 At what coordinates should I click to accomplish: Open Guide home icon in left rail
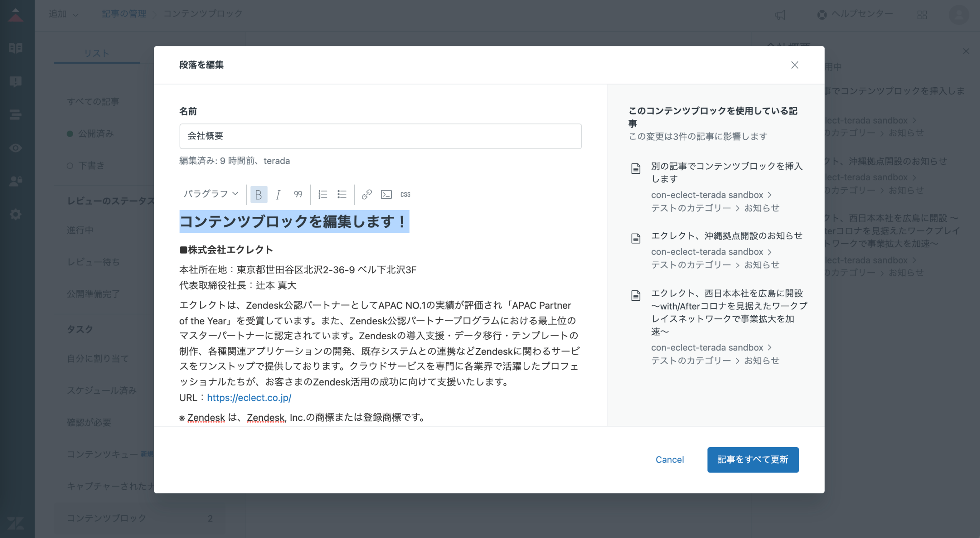(16, 15)
